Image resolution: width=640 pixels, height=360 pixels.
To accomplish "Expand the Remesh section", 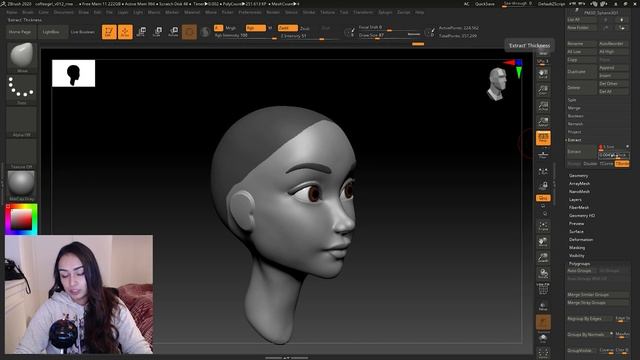I will [x=576, y=124].
